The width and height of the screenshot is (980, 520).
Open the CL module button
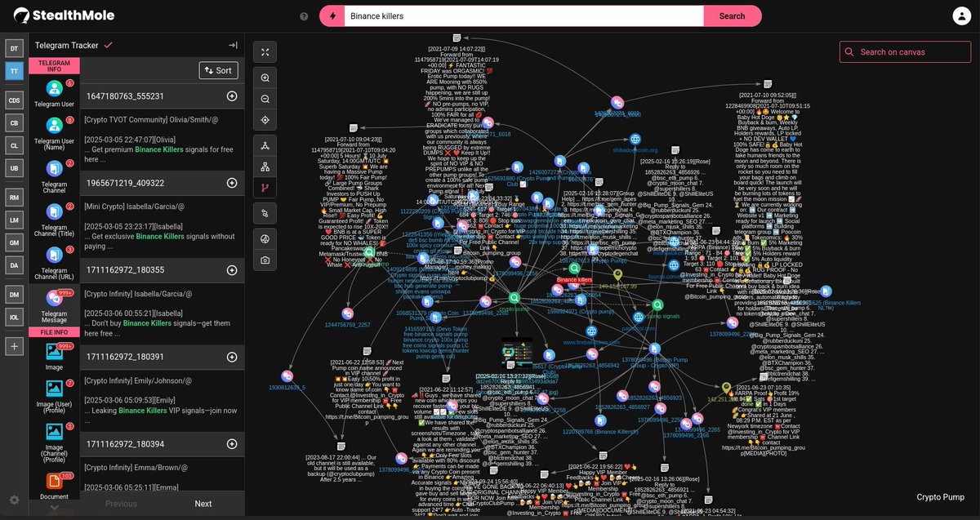pos(14,144)
